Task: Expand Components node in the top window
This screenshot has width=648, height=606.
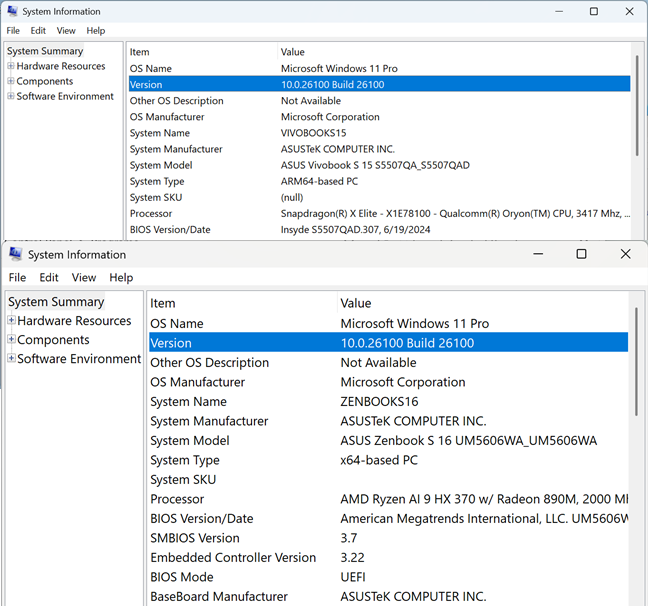Action: pos(11,81)
